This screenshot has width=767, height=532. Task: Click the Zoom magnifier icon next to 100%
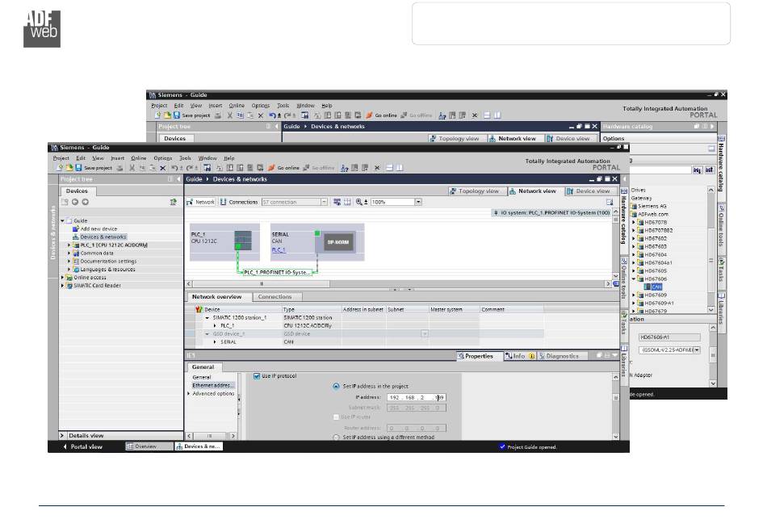click(x=359, y=202)
